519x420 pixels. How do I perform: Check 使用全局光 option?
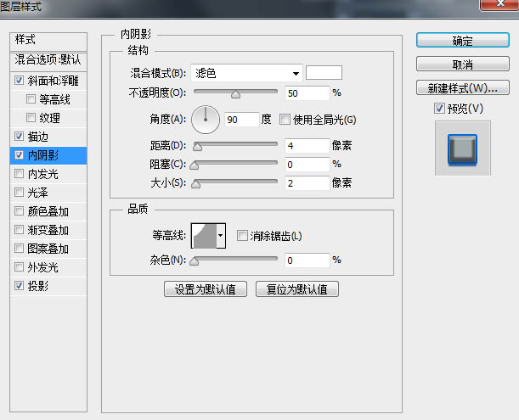285,120
